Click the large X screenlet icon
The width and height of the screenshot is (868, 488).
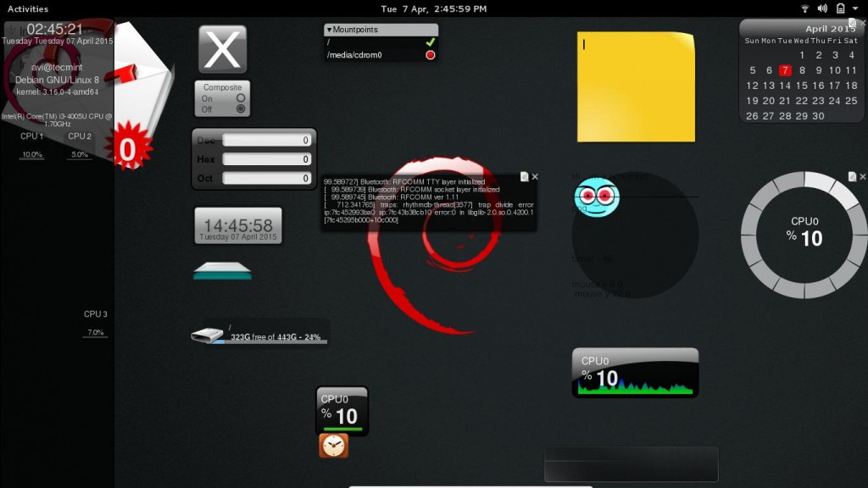pos(221,48)
